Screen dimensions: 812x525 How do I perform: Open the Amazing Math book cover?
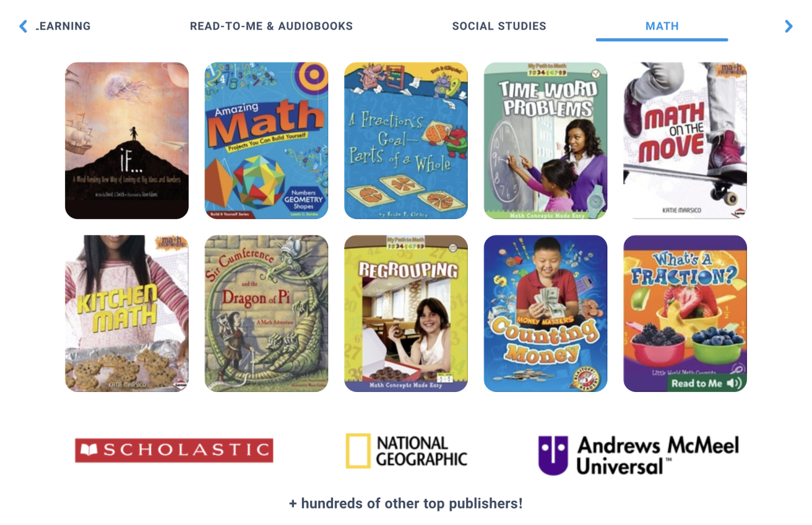[x=266, y=140]
